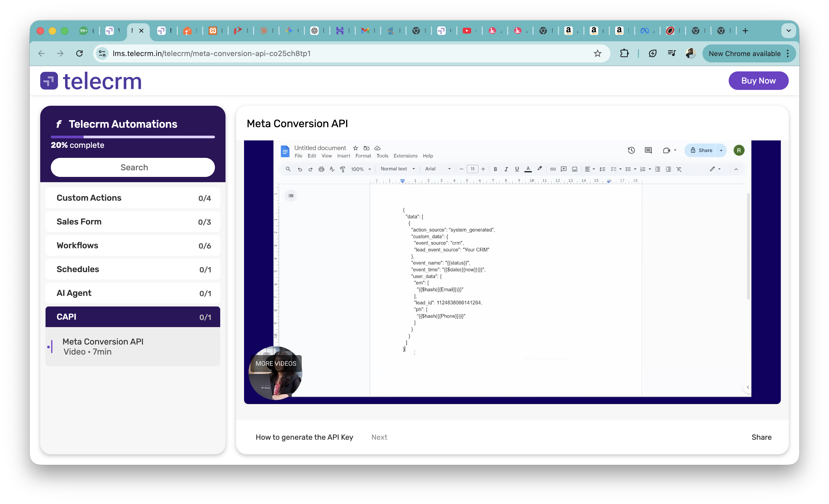
Task: Click the Next lesson link
Action: [379, 437]
